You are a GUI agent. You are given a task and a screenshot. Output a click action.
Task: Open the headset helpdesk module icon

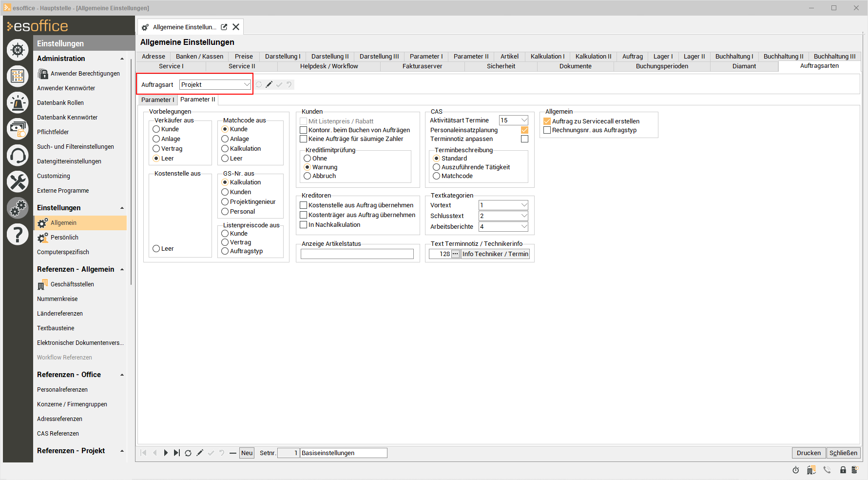point(18,155)
